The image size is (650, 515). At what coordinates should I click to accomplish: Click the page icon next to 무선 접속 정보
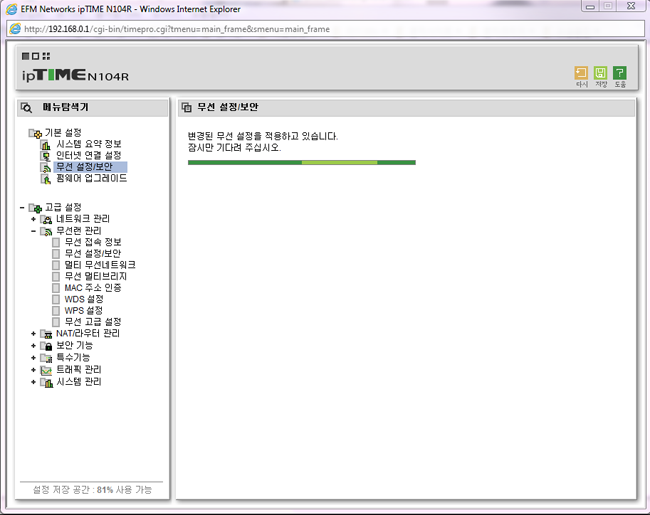(x=56, y=242)
